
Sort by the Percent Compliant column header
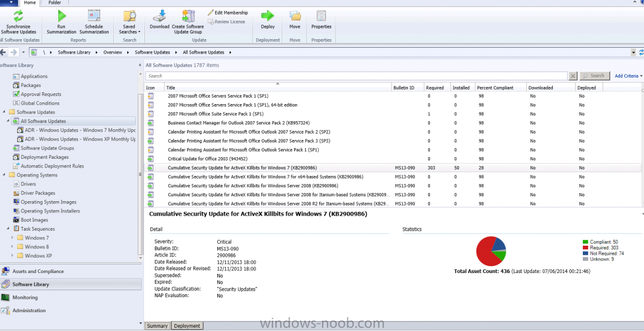coord(500,87)
